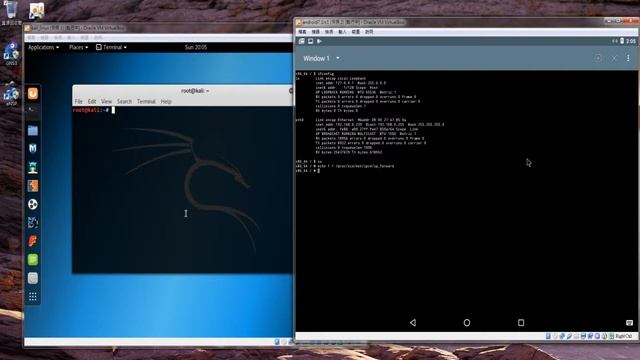Expand the Window 1 dropdown in Android terminal
640x360 pixels.
click(322, 58)
